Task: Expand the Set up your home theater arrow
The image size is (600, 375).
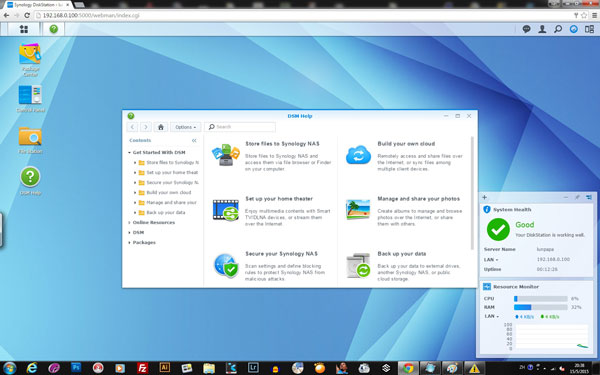Action: click(x=135, y=173)
